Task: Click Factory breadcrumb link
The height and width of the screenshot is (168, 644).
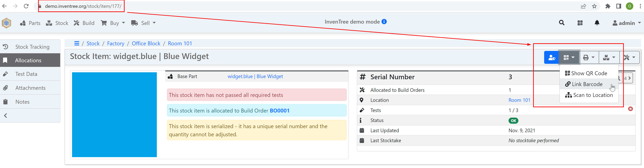Action: pos(115,43)
